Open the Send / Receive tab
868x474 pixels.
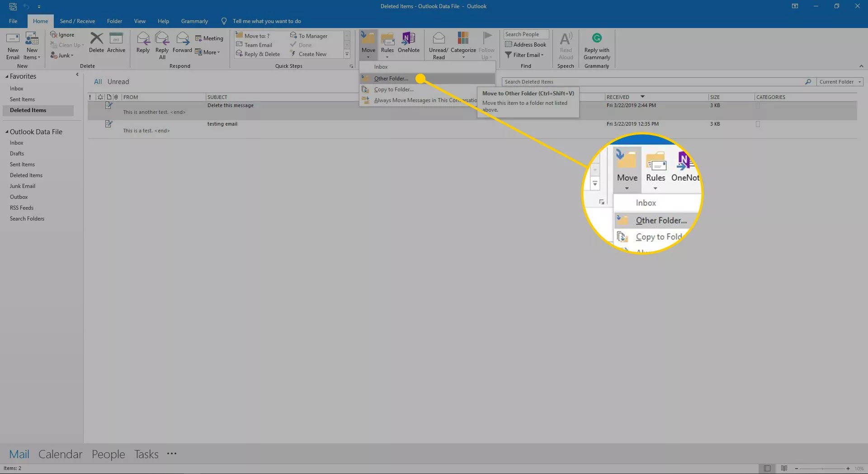coord(77,21)
